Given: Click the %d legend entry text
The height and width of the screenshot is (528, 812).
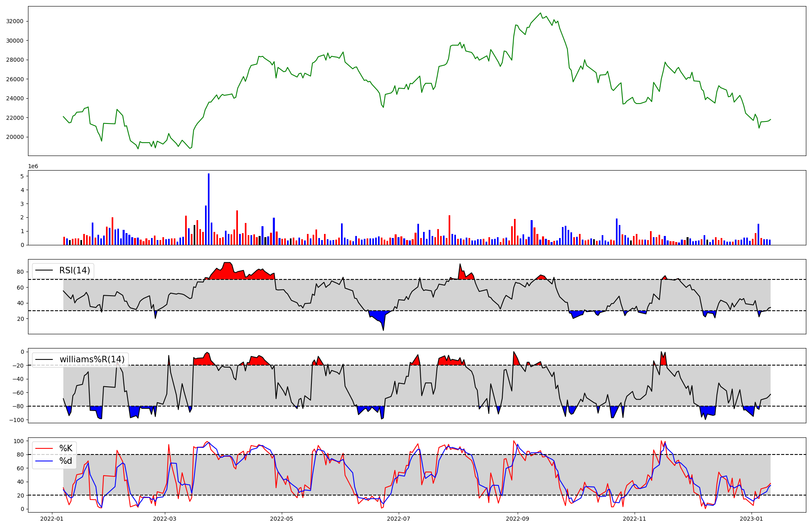Looking at the screenshot, I should (x=66, y=461).
